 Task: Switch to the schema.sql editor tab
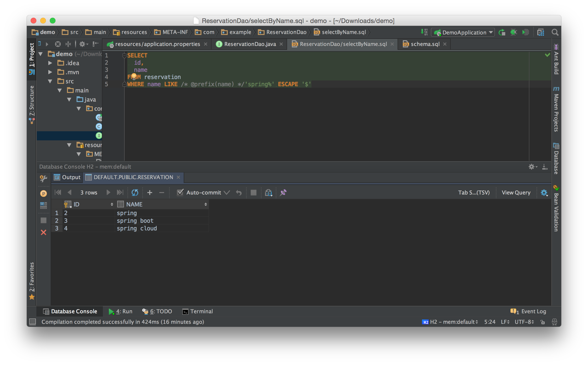pyautogui.click(x=425, y=44)
